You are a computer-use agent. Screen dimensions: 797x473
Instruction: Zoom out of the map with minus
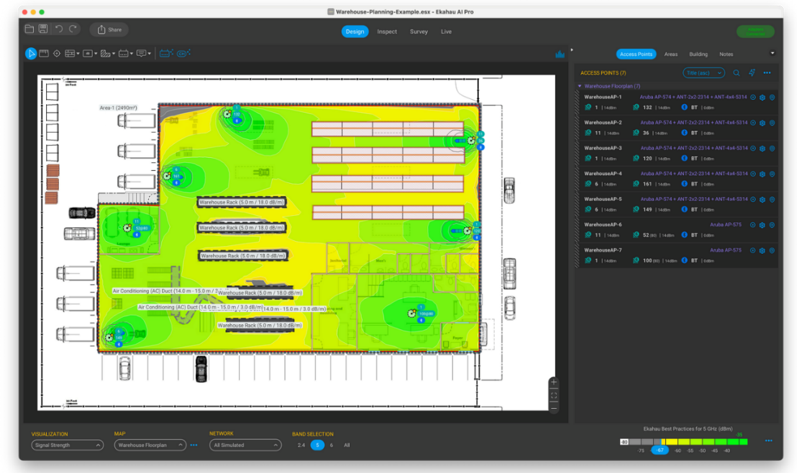point(554,407)
